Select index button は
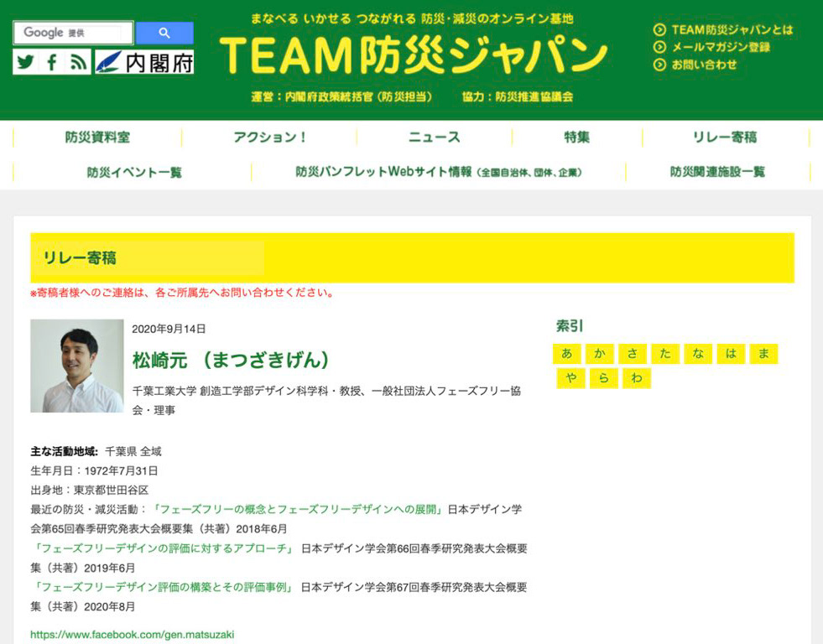Screen dimensions: 823x644 [731, 354]
